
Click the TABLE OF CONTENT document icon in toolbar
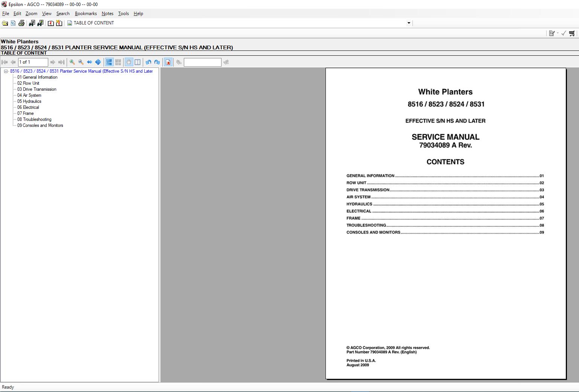coord(70,23)
